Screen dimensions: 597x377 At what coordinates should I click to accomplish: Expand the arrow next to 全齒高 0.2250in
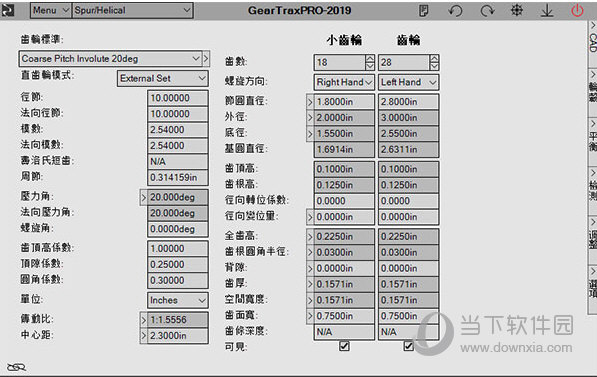click(x=310, y=237)
